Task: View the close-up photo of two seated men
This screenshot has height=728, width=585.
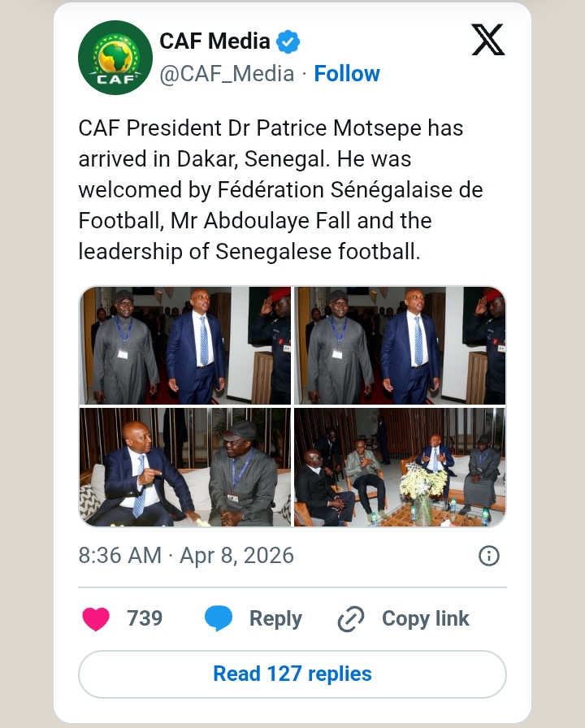Action: coord(185,467)
